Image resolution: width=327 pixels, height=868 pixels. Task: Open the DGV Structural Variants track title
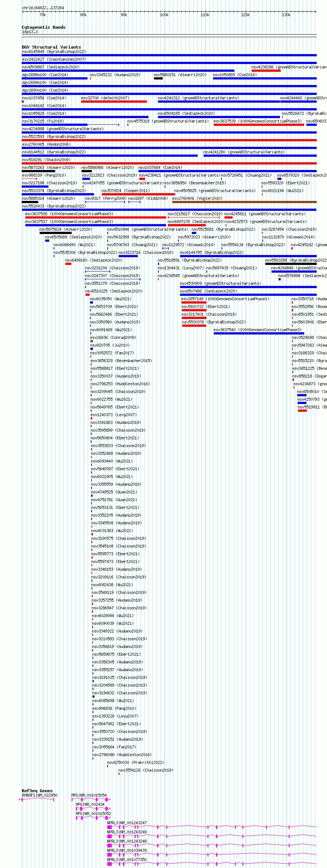click(51, 47)
